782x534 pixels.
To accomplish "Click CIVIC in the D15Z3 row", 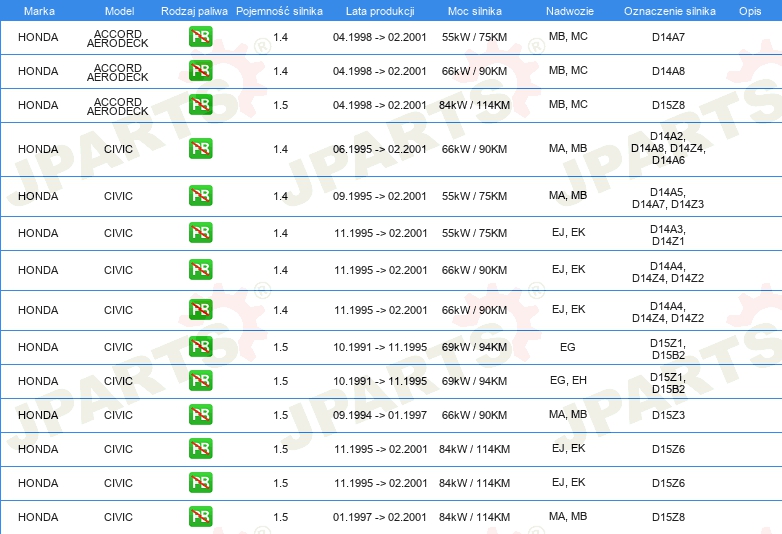I will [118, 415].
